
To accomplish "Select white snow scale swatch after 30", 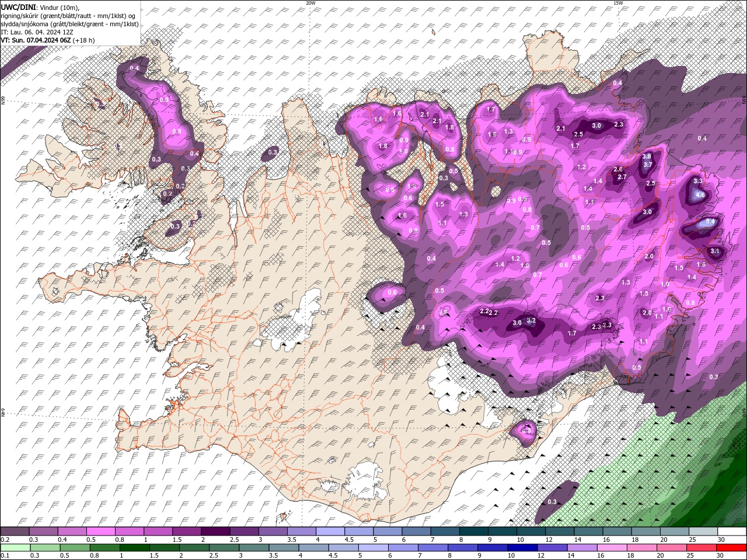I will tap(732, 531).
